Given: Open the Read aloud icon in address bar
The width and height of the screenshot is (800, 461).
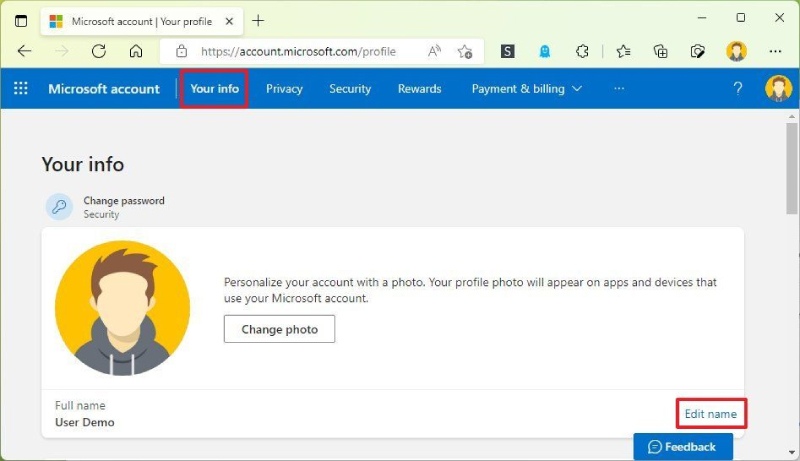Looking at the screenshot, I should click(x=434, y=51).
